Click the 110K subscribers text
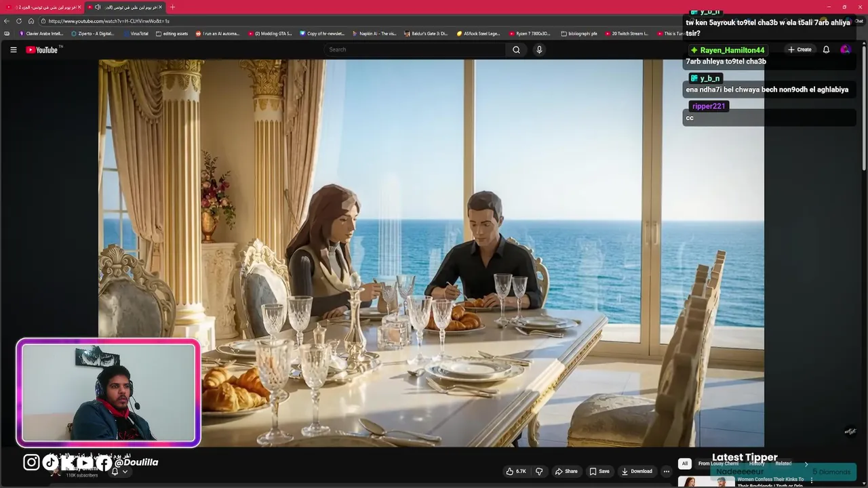The height and width of the screenshot is (488, 868). 81,476
